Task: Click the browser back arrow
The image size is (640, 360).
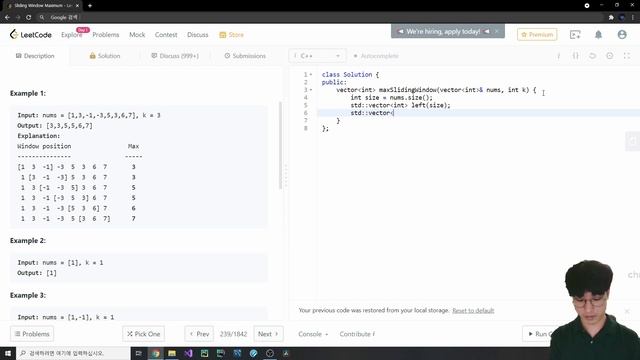Action: [x=7, y=17]
